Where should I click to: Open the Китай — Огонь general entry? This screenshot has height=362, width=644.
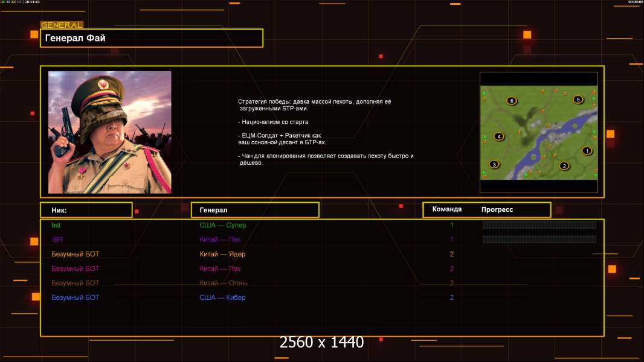point(224,283)
